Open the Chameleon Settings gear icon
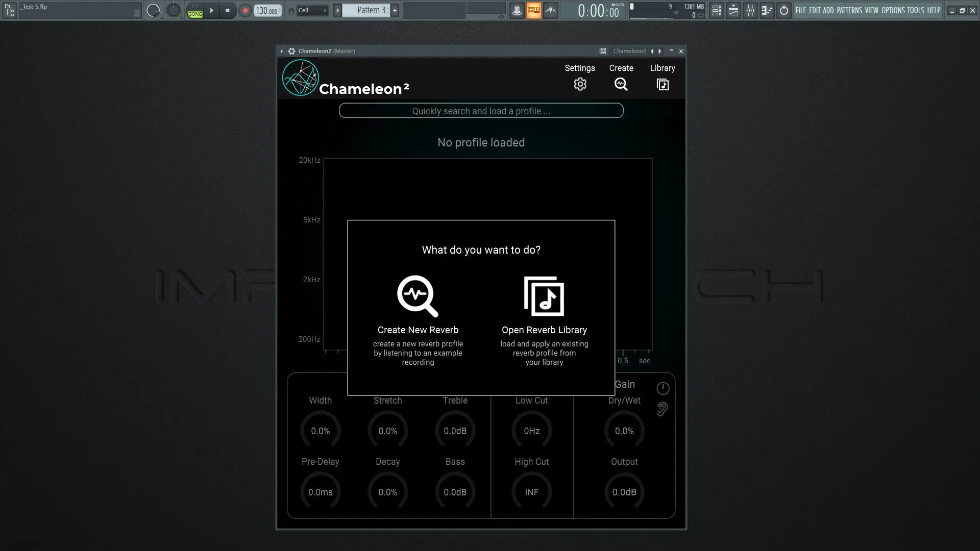980x551 pixels. click(580, 84)
